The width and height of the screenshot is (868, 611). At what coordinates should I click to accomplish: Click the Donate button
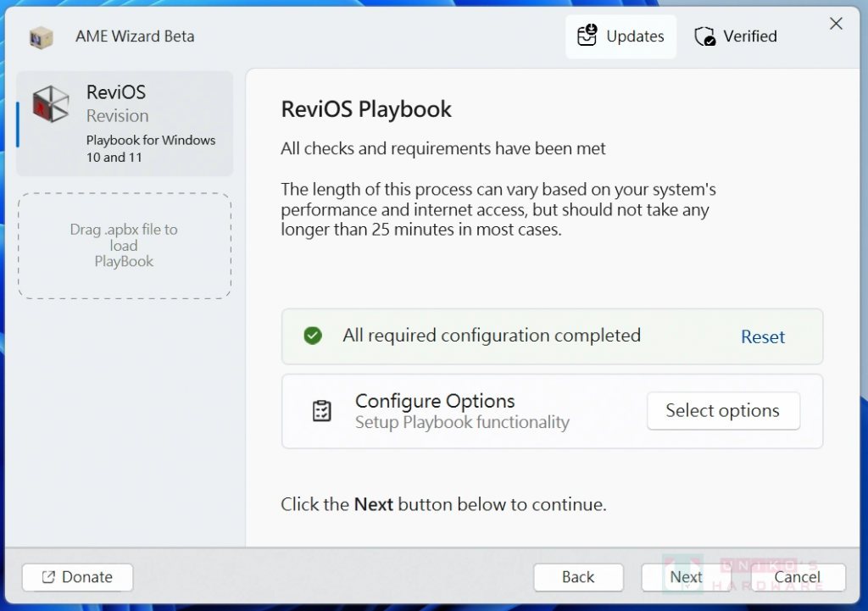coord(77,577)
